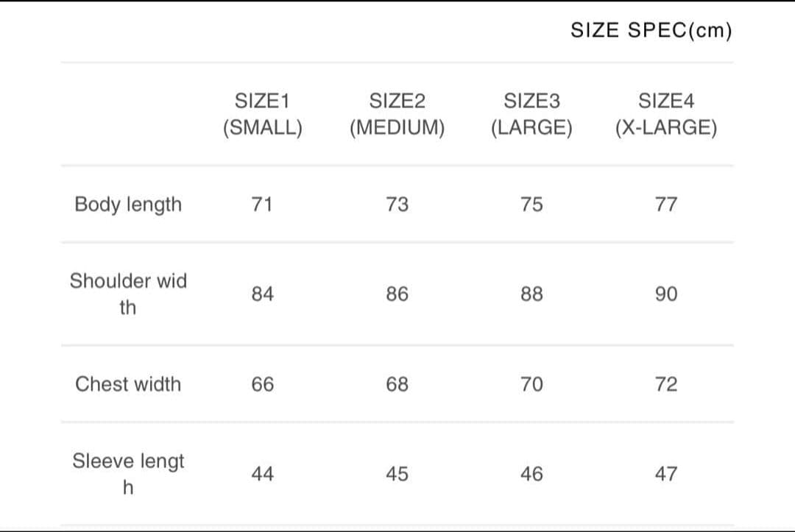Click the large shoulder width value 88
Image resolution: width=795 pixels, height=532 pixels.
pyautogui.click(x=531, y=294)
